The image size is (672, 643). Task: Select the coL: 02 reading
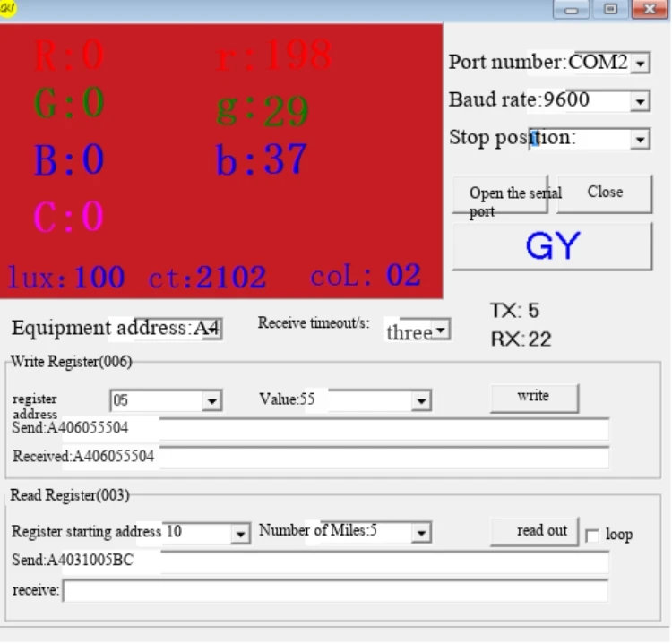366,276
